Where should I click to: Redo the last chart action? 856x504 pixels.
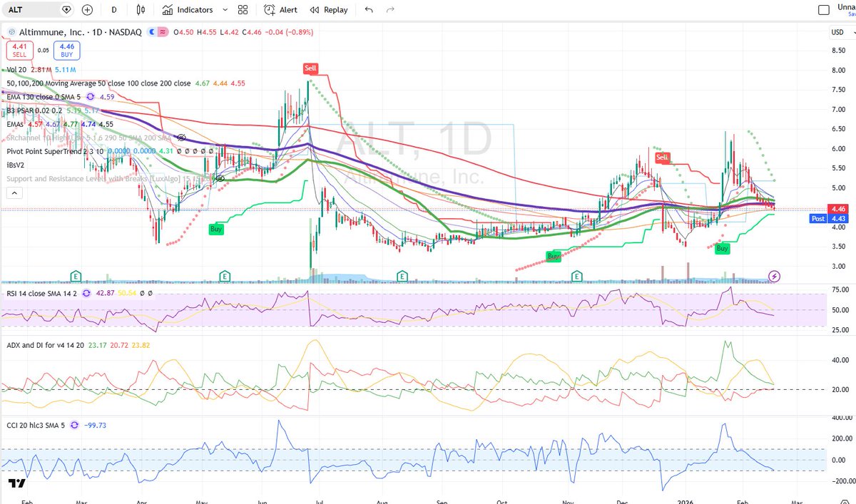click(x=390, y=10)
